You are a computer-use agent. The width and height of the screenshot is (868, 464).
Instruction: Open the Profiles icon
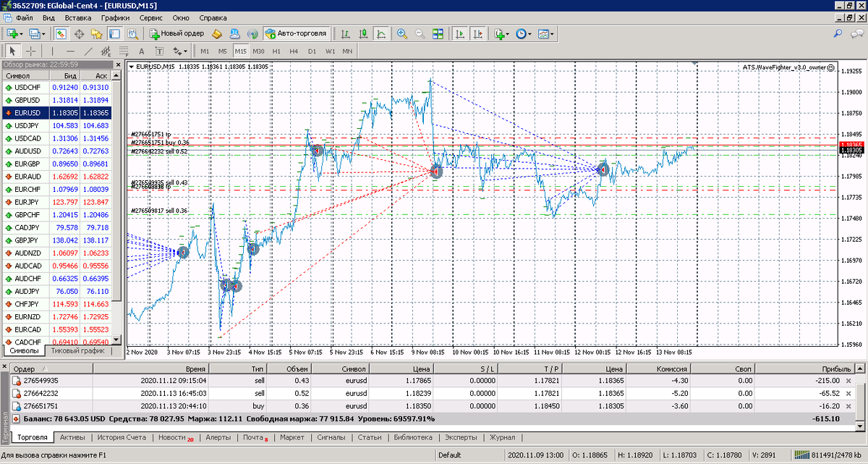tap(35, 33)
